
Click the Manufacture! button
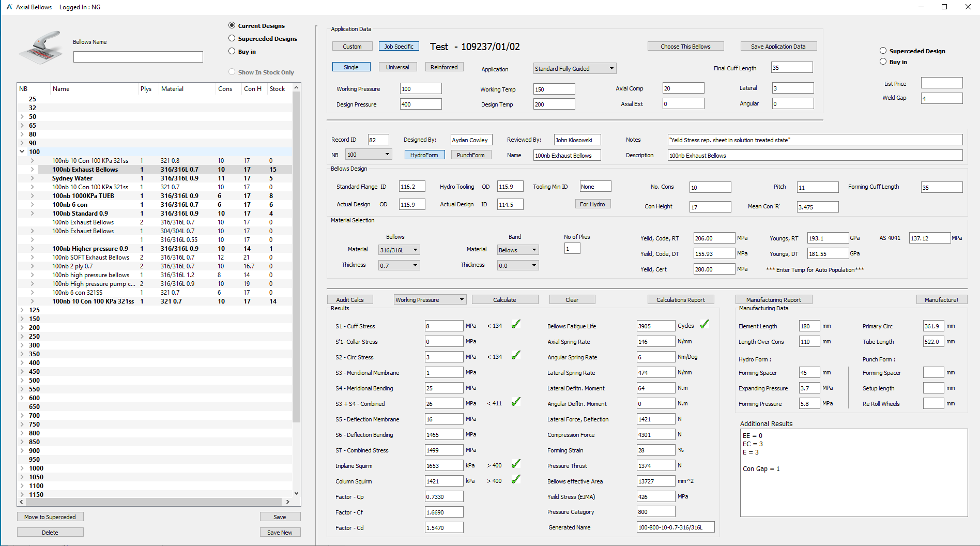941,299
